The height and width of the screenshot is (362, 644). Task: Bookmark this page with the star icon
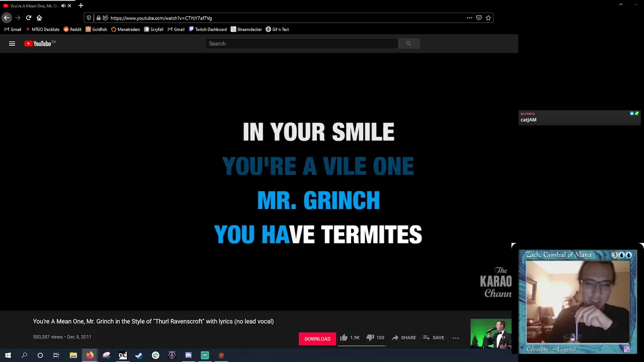(x=488, y=18)
